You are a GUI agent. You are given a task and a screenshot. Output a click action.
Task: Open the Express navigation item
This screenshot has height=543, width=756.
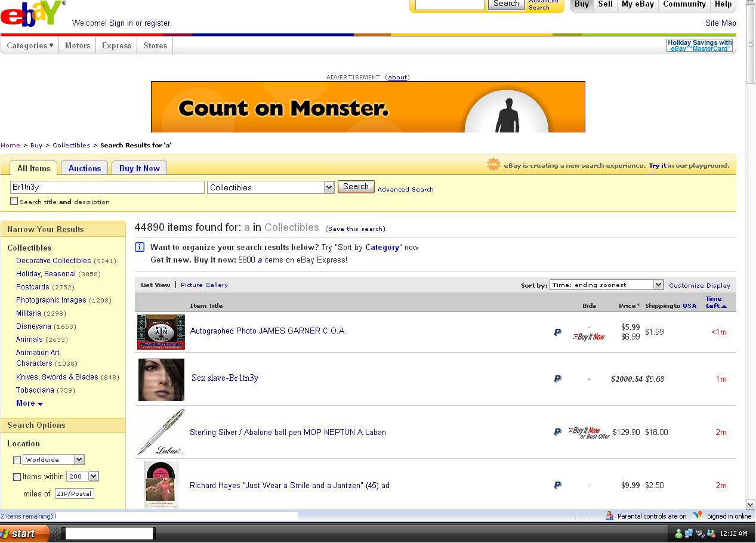(116, 45)
